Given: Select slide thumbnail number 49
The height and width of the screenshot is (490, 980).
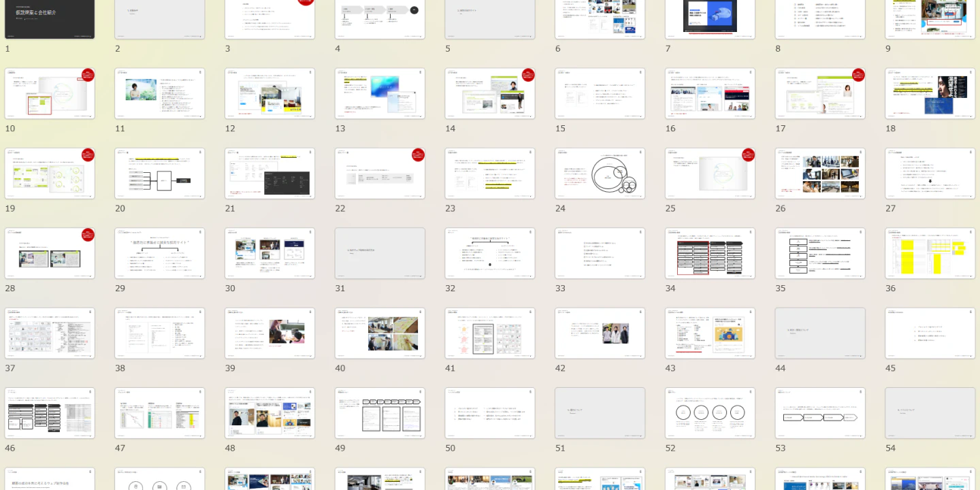Looking at the screenshot, I should pos(380,414).
